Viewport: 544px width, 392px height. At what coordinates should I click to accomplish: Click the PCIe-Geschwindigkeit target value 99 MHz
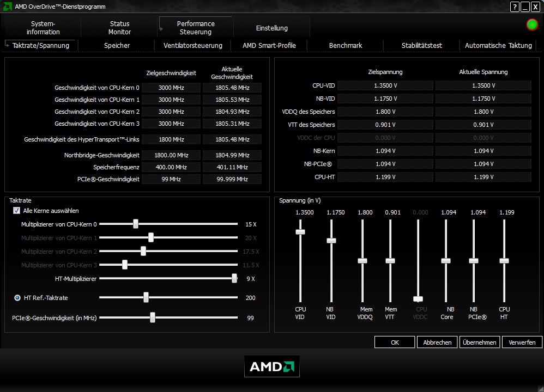(171, 179)
